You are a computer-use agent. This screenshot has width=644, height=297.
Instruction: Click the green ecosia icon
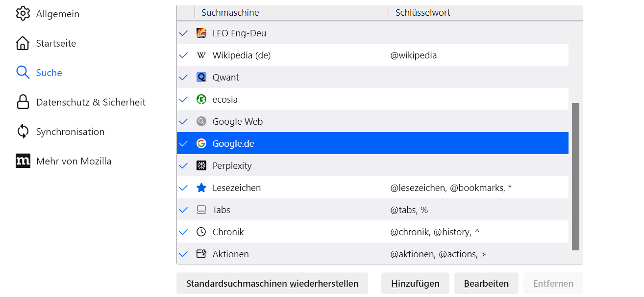pos(201,100)
